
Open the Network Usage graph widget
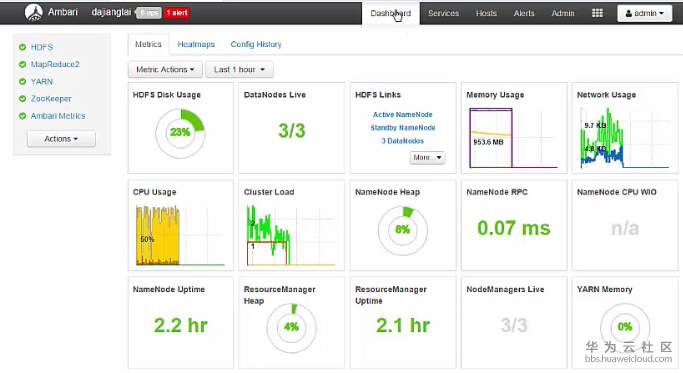(x=625, y=138)
